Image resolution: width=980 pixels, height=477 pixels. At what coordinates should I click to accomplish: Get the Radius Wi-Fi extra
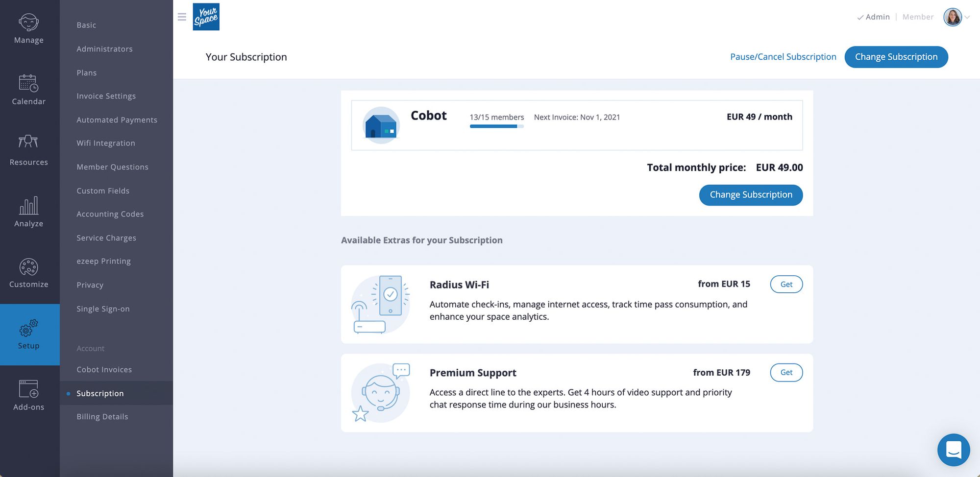click(786, 284)
